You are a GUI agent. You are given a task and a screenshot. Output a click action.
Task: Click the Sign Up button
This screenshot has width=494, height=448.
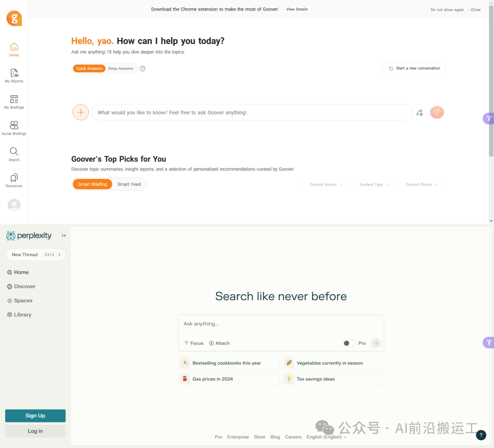click(35, 416)
